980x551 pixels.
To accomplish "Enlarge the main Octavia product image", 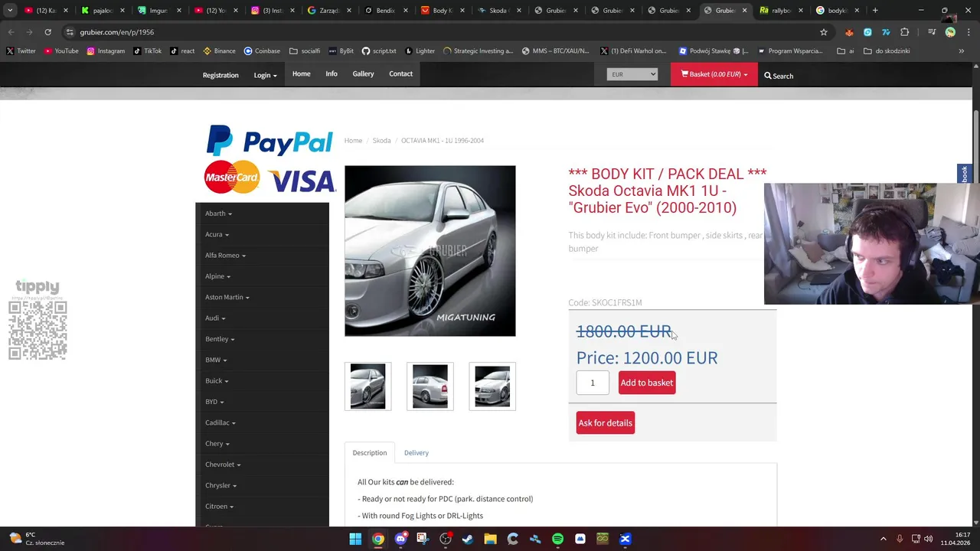I will [430, 251].
